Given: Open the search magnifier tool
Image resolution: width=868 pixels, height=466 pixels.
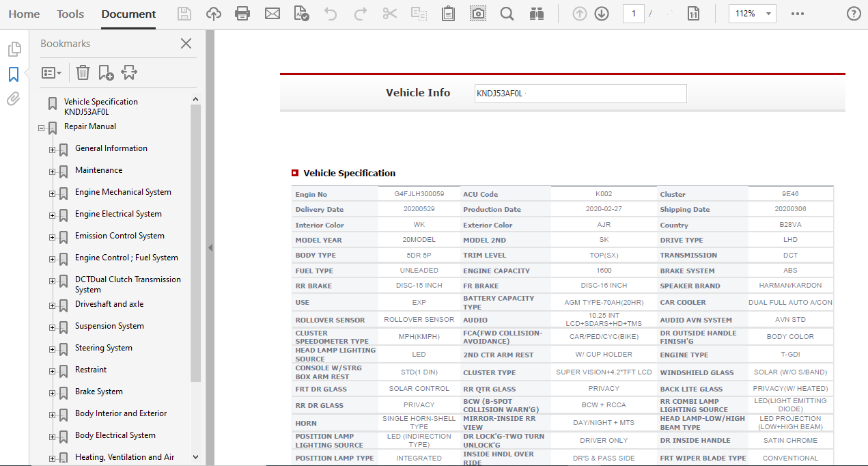Looking at the screenshot, I should 507,14.
